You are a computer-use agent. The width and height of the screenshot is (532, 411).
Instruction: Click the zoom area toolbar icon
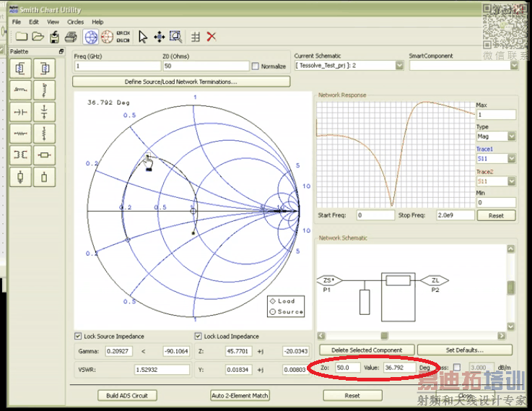[175, 37]
